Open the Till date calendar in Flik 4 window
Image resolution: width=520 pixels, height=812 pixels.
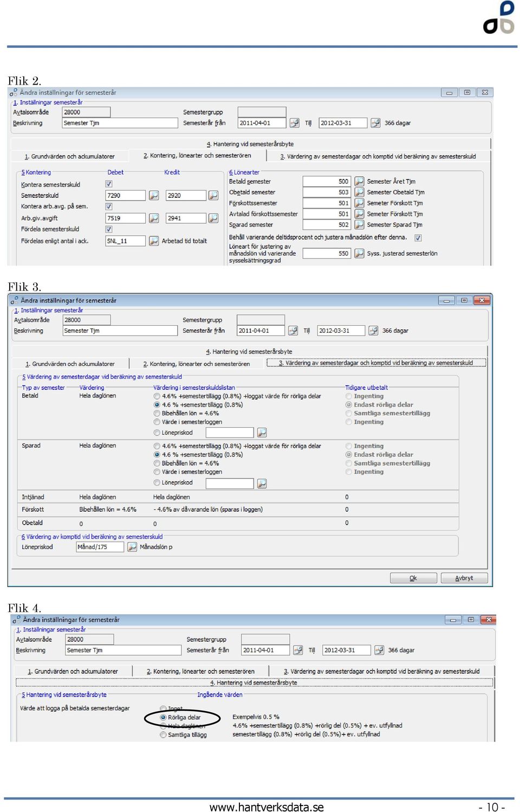[379, 650]
